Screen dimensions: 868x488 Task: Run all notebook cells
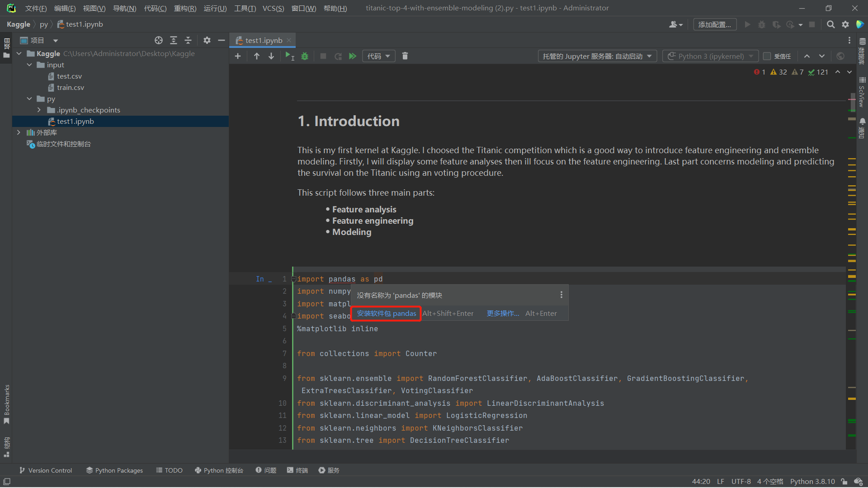[x=353, y=56]
